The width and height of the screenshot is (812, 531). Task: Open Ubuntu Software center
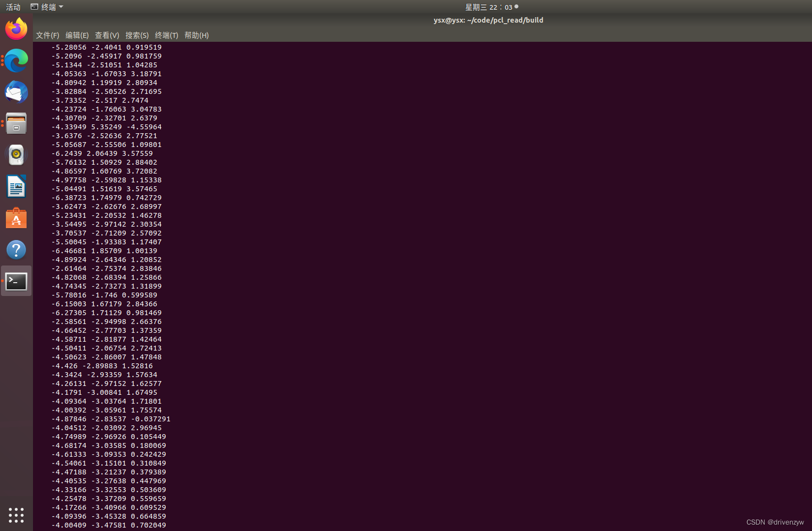pyautogui.click(x=16, y=218)
